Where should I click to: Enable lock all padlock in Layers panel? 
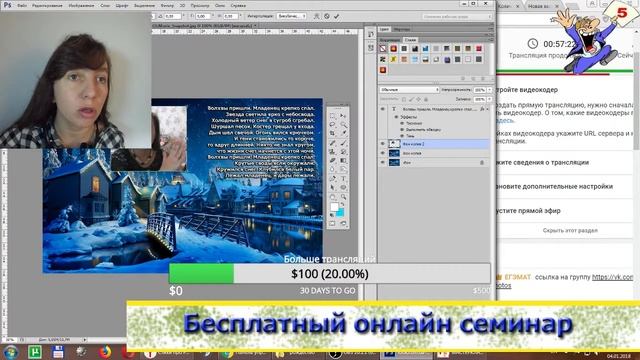[x=426, y=99]
